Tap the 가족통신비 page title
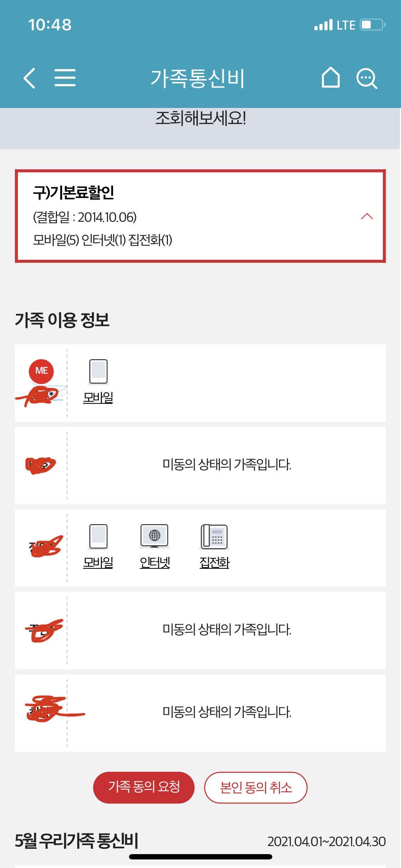The image size is (401, 868). 197,78
